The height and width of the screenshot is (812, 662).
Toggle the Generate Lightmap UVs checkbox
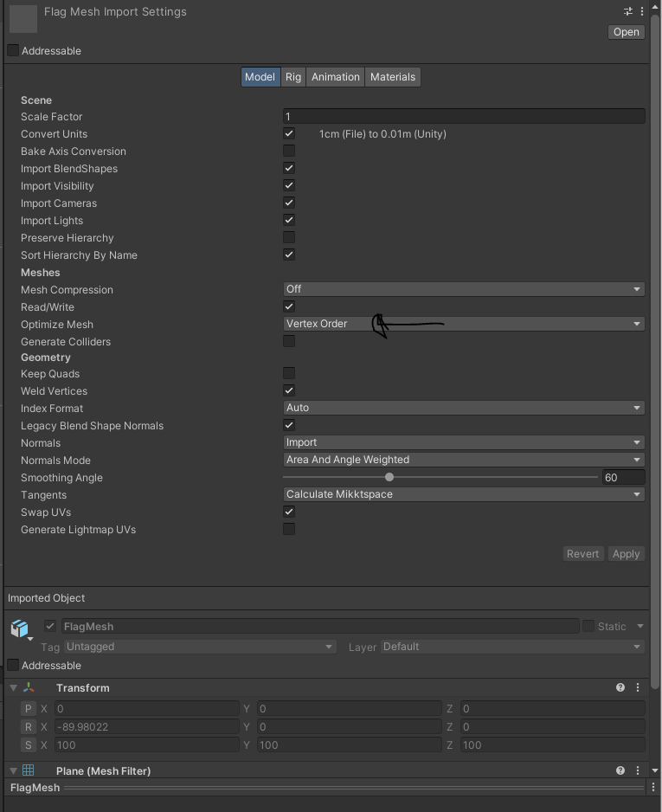(x=289, y=529)
